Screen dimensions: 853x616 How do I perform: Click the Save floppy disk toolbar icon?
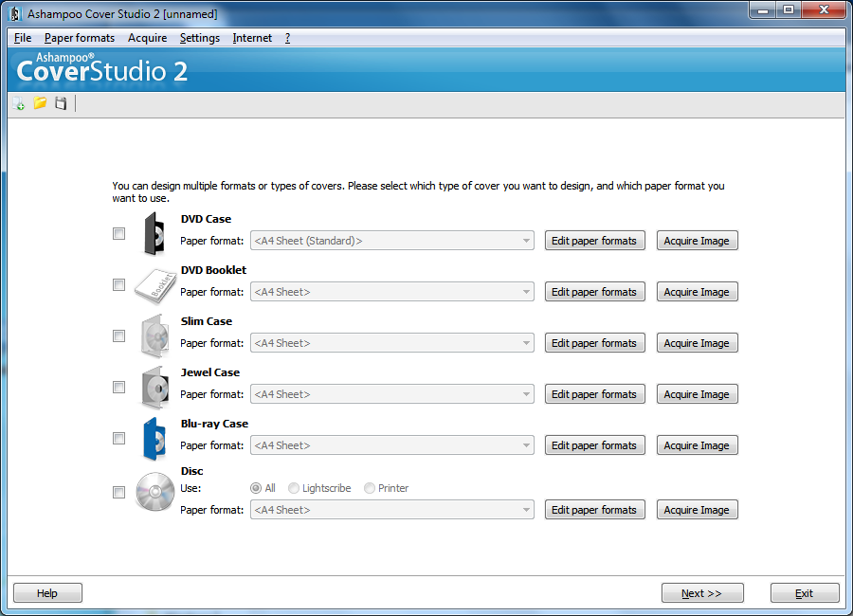(x=61, y=103)
